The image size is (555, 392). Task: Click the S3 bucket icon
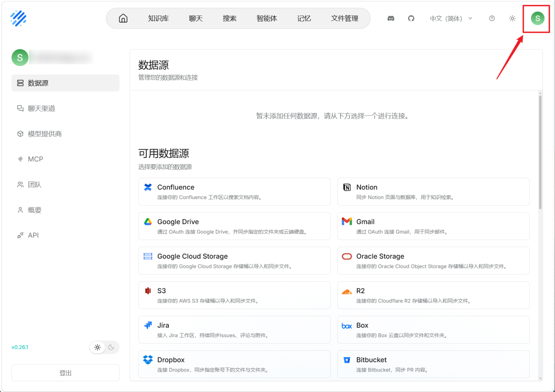pos(148,291)
